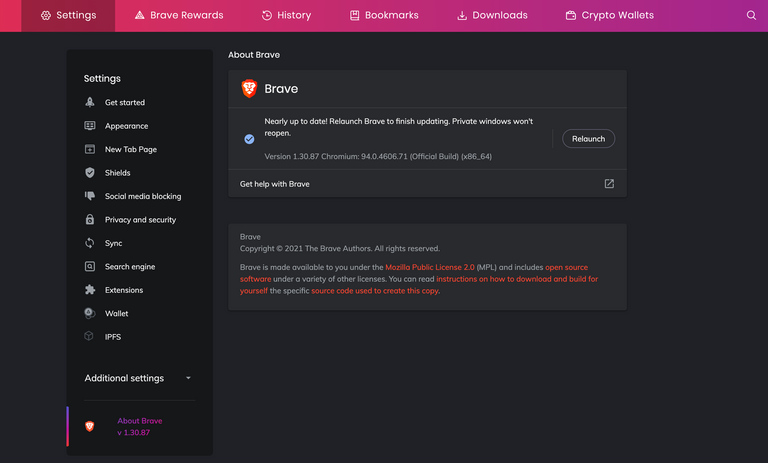Click the IPFS cube icon

click(90, 337)
